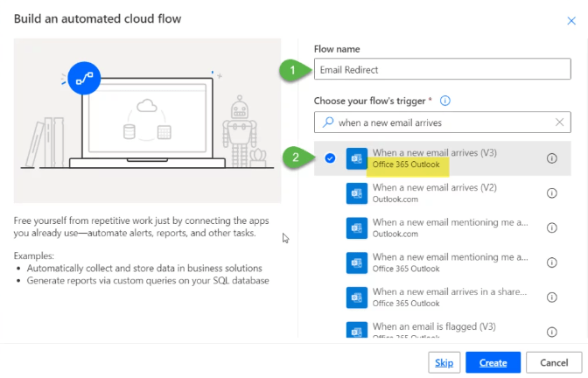Click Outlook icon for 'When a new email arrives (V2)'
The image size is (588, 378).
[x=357, y=193]
